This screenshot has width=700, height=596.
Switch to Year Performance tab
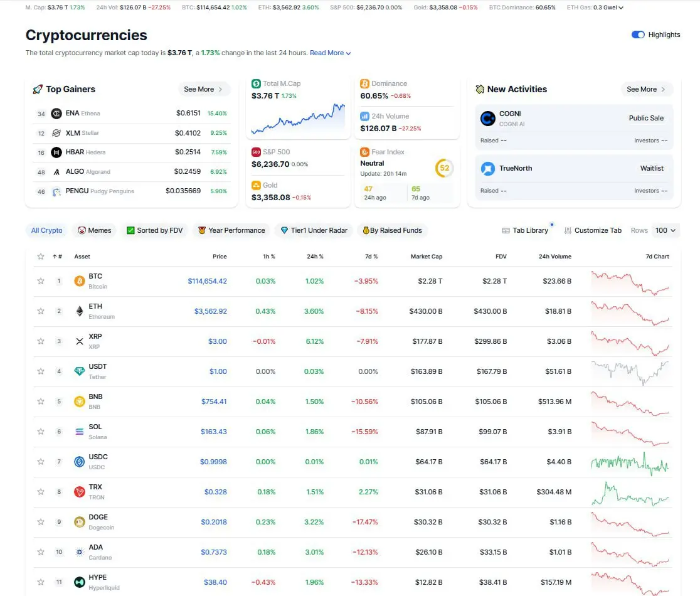[x=231, y=230]
